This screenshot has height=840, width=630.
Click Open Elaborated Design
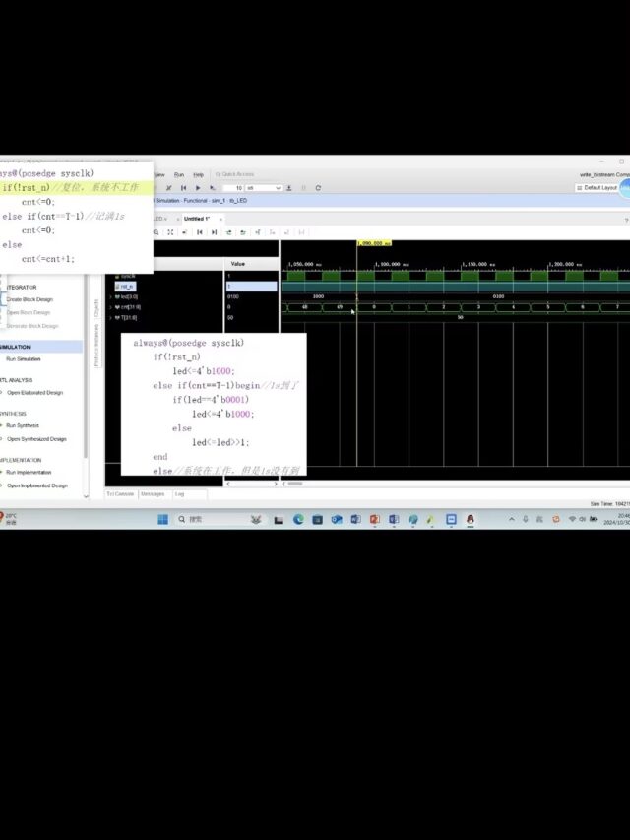click(x=34, y=392)
